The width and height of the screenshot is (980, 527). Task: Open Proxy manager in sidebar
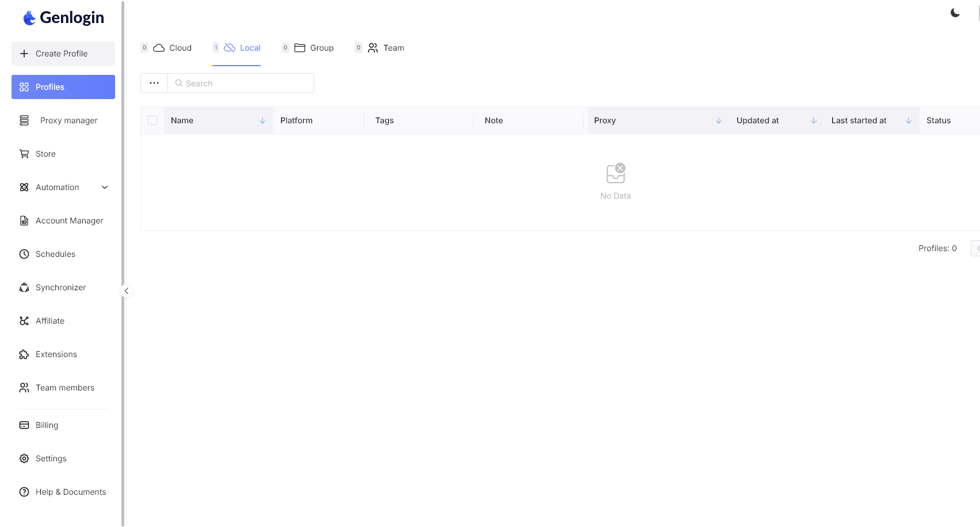63,120
